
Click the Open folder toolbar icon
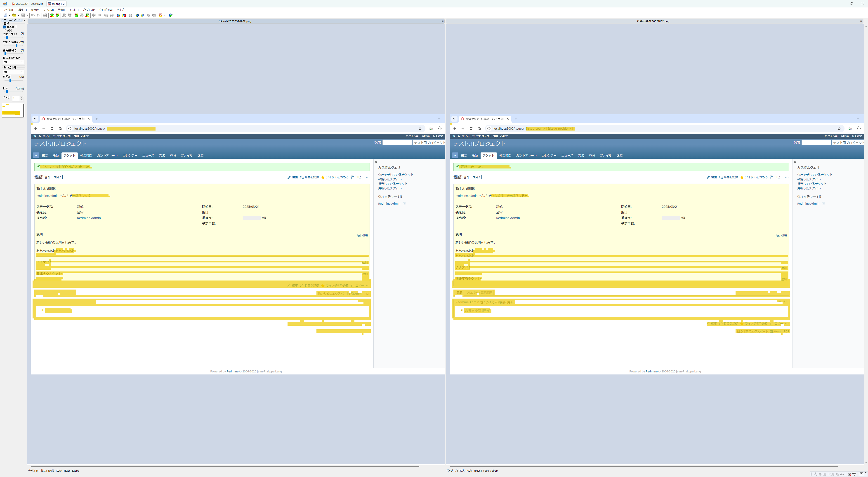(14, 15)
